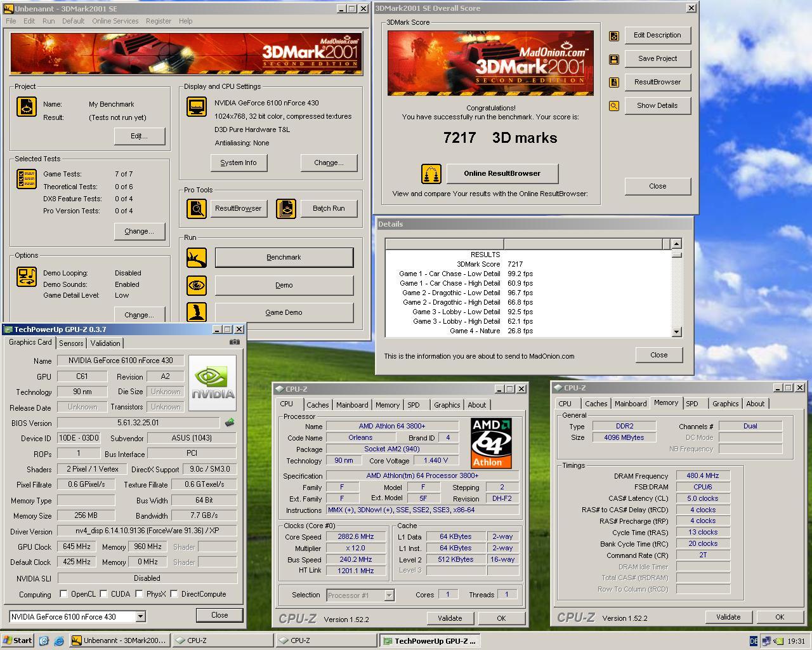The height and width of the screenshot is (650, 812).
Task: Click Validate in the left CPU-Z window
Action: (x=450, y=618)
